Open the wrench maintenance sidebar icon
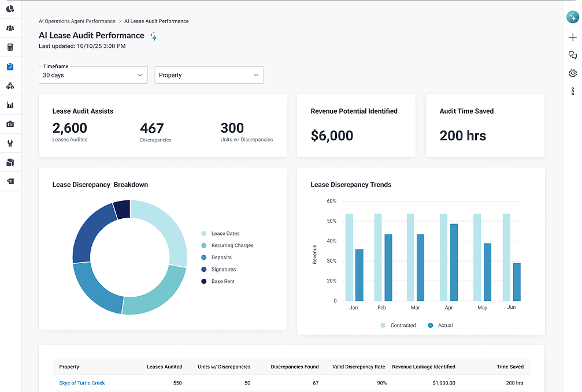Viewport: 582px width, 392px height. tap(10, 143)
